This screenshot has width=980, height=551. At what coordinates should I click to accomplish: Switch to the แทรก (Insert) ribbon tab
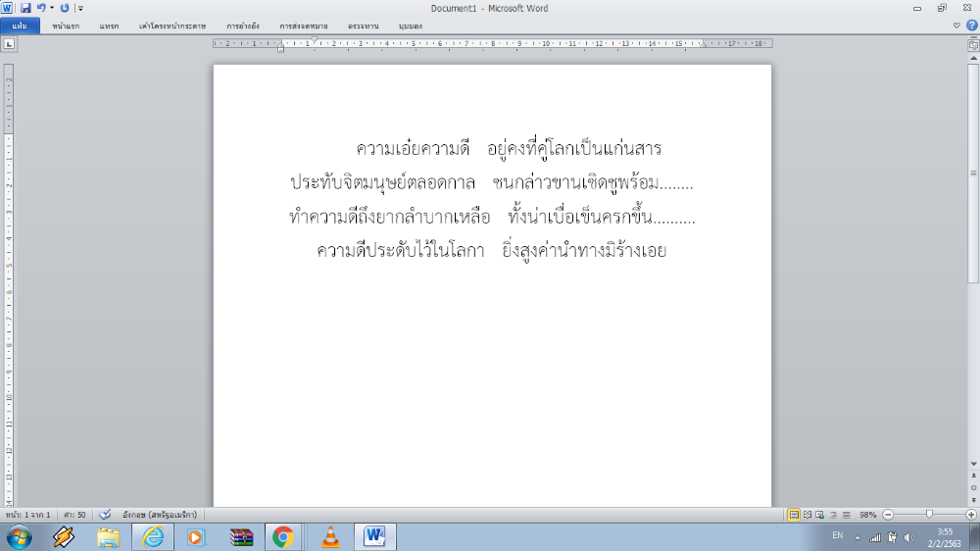pyautogui.click(x=109, y=26)
